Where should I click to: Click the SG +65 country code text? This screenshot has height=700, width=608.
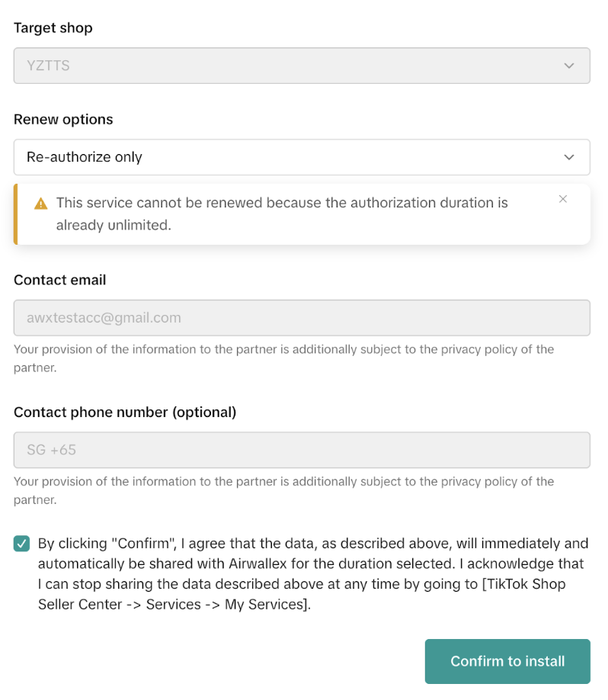coord(52,450)
